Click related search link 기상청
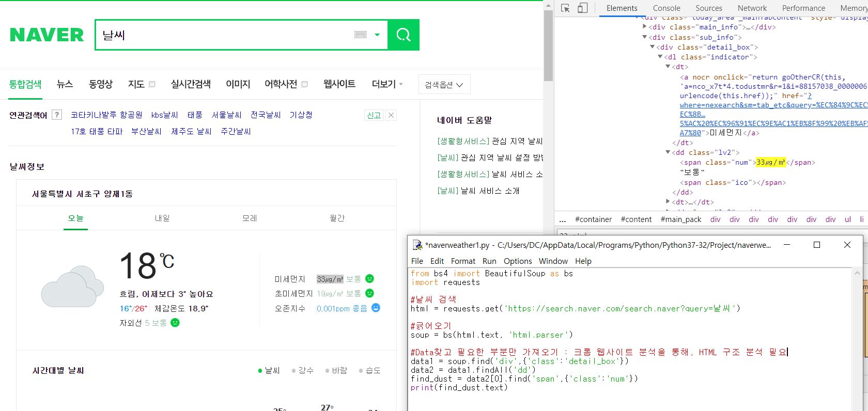The height and width of the screenshot is (411, 868). click(x=301, y=115)
